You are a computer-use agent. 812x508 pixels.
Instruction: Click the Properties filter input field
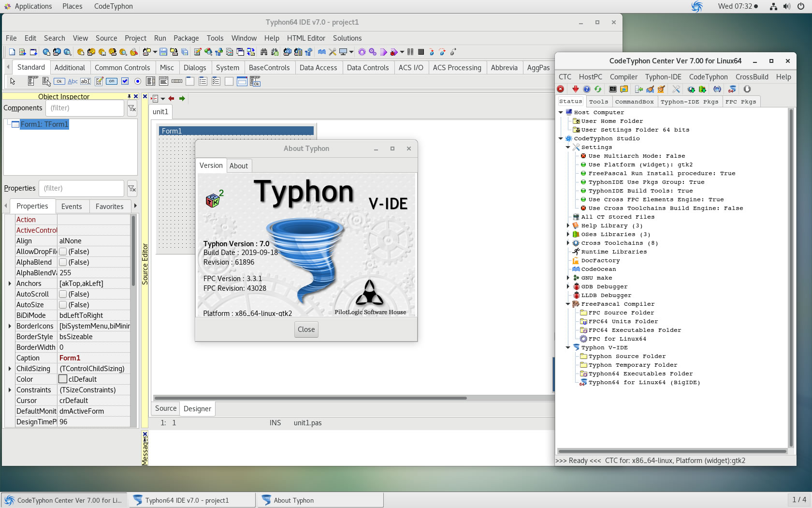click(81, 188)
